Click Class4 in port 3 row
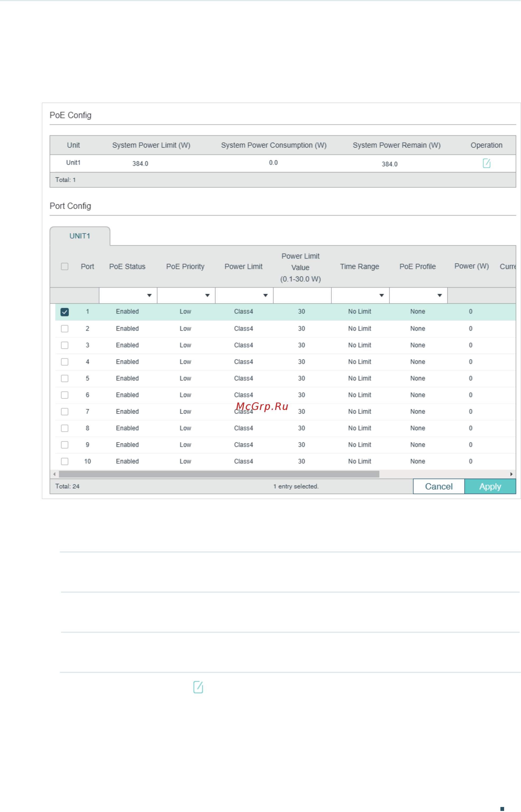 coord(244,346)
